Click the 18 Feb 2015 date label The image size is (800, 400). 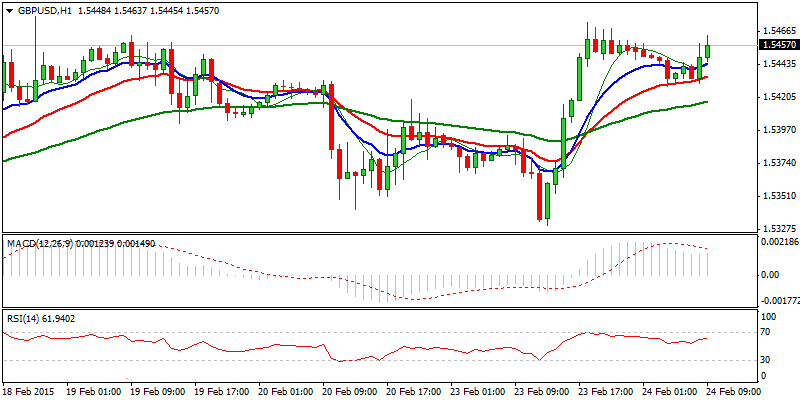pos(27,391)
